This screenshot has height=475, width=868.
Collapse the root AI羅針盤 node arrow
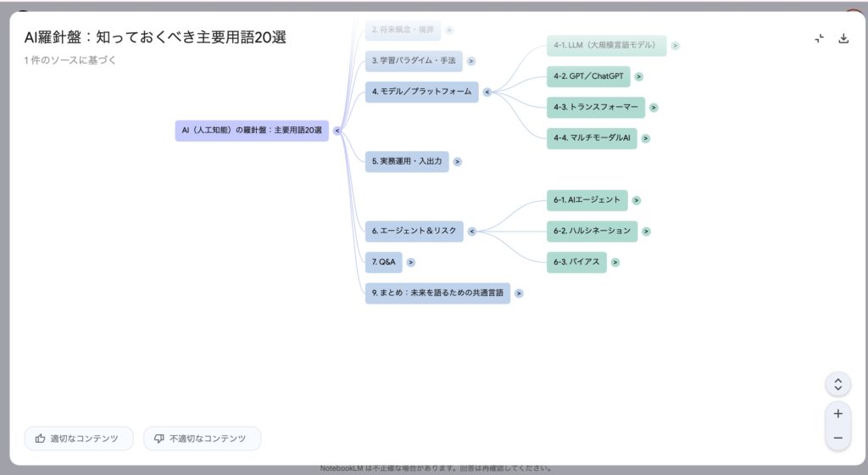point(337,131)
